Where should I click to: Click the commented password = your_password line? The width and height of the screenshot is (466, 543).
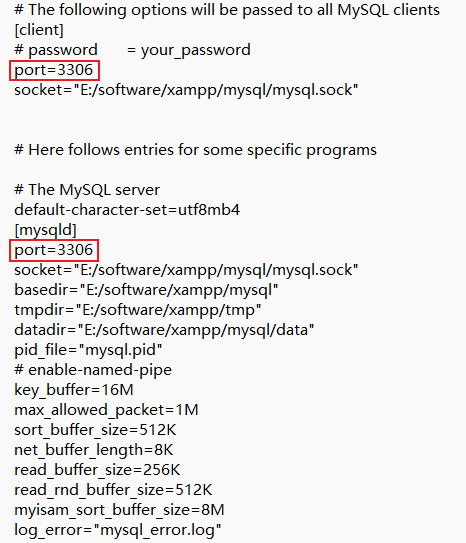click(132, 50)
